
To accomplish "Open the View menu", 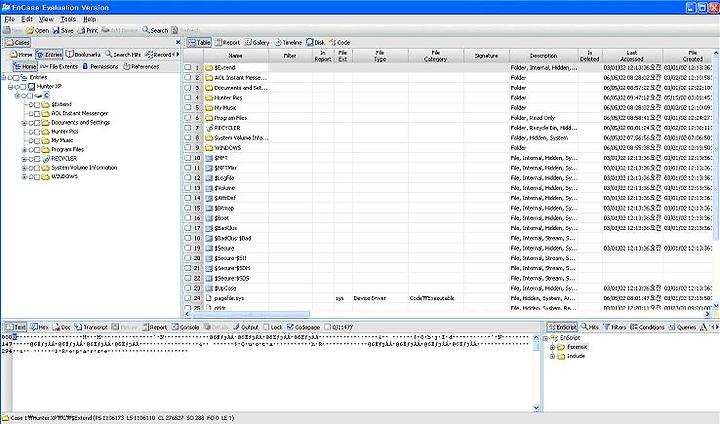I will pos(46,19).
